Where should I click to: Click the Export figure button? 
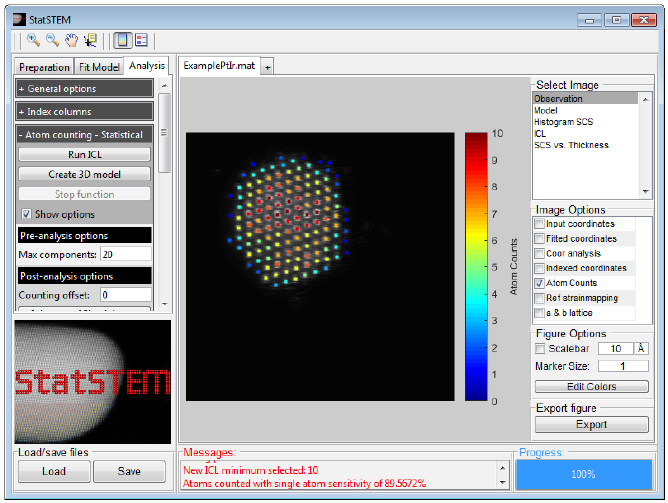click(x=591, y=424)
